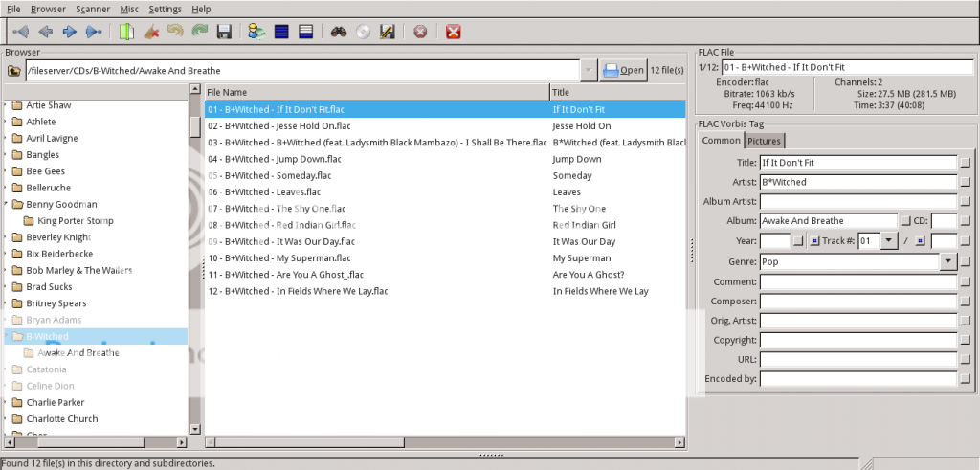
Task: Click sequence track number button before Track #
Action: (x=814, y=241)
